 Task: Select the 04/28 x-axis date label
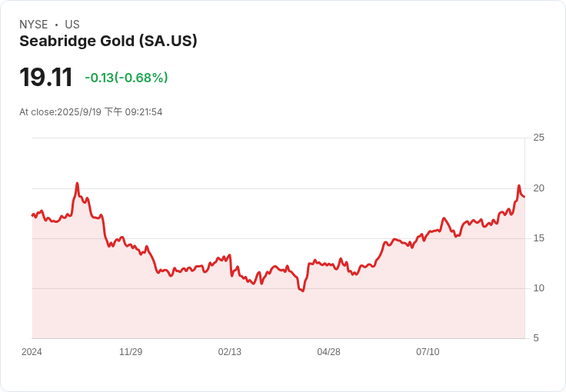click(328, 352)
